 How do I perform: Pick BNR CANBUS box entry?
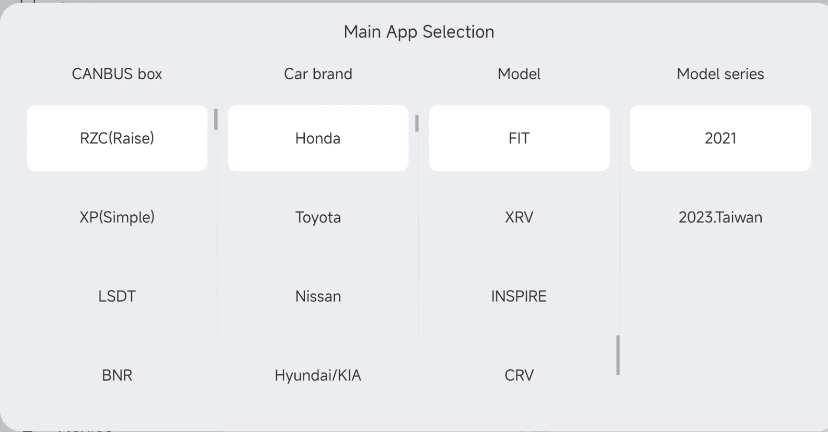117,375
